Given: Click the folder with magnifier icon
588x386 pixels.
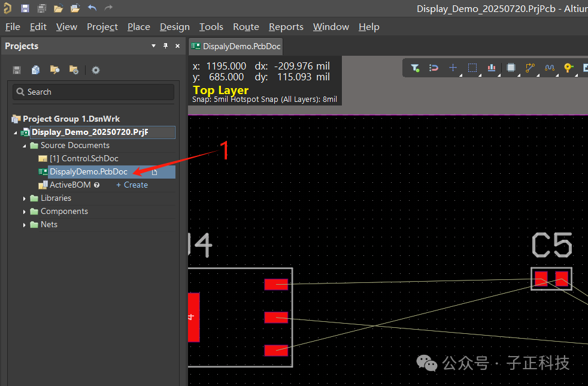Looking at the screenshot, I should [54, 70].
